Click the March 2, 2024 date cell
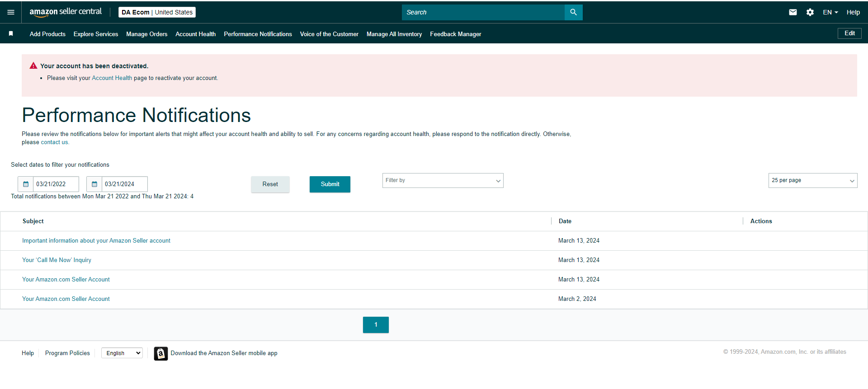Screen dimensions: 868x389 click(x=577, y=299)
